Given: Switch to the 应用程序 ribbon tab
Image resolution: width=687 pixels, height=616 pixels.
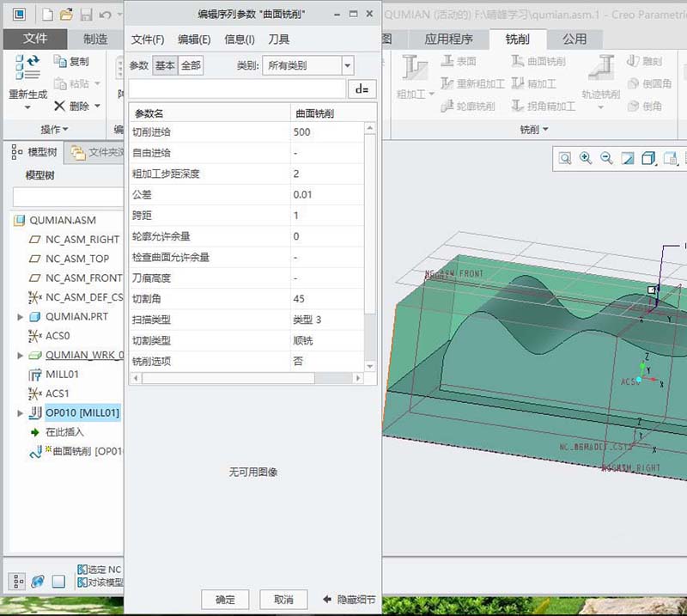Looking at the screenshot, I should (x=448, y=39).
